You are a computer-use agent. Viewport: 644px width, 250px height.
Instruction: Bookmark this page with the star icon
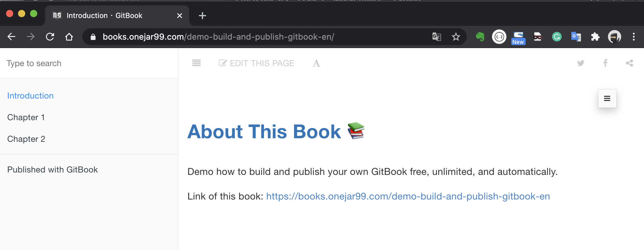(x=456, y=37)
